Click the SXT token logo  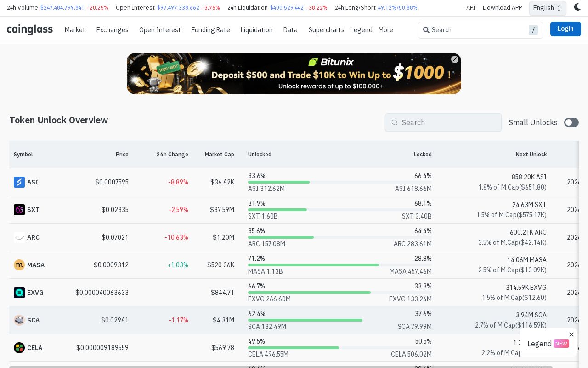coord(19,210)
